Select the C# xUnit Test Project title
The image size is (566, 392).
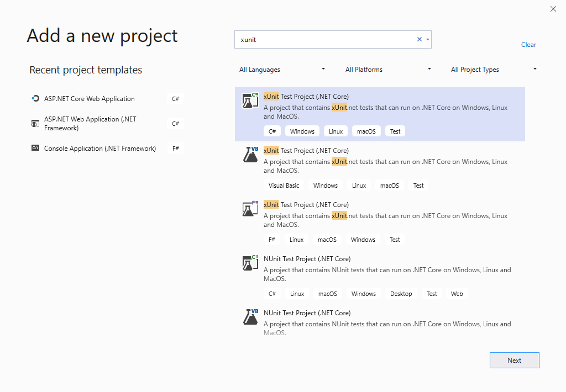[x=306, y=97]
